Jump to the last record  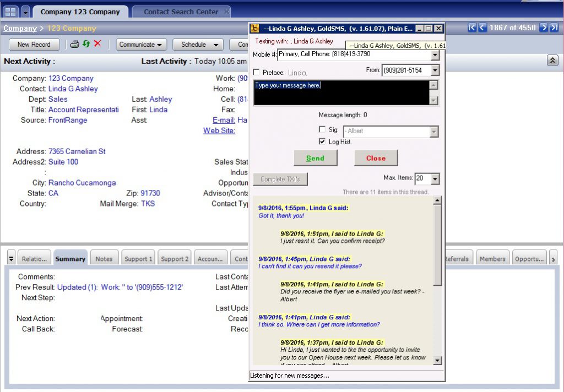pyautogui.click(x=553, y=28)
